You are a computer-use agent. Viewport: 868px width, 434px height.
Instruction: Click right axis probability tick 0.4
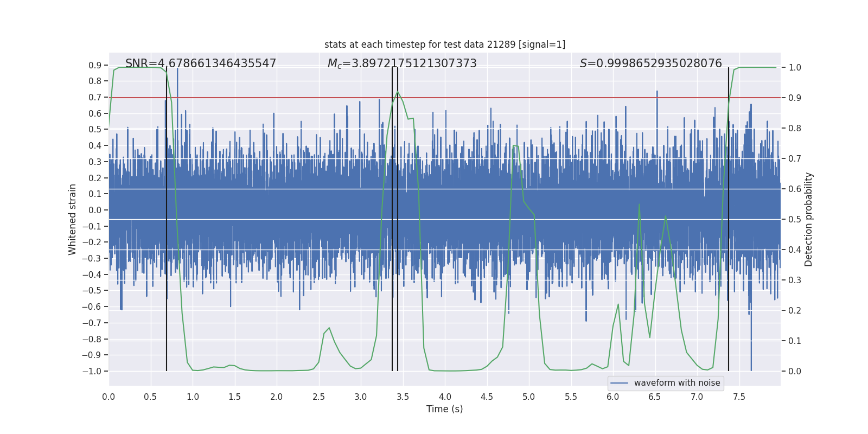pos(795,250)
